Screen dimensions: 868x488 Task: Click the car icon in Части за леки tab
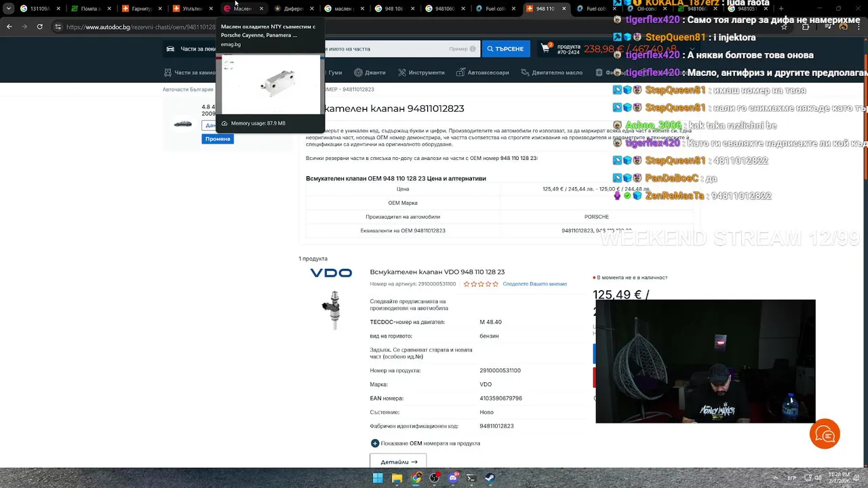pyautogui.click(x=170, y=49)
